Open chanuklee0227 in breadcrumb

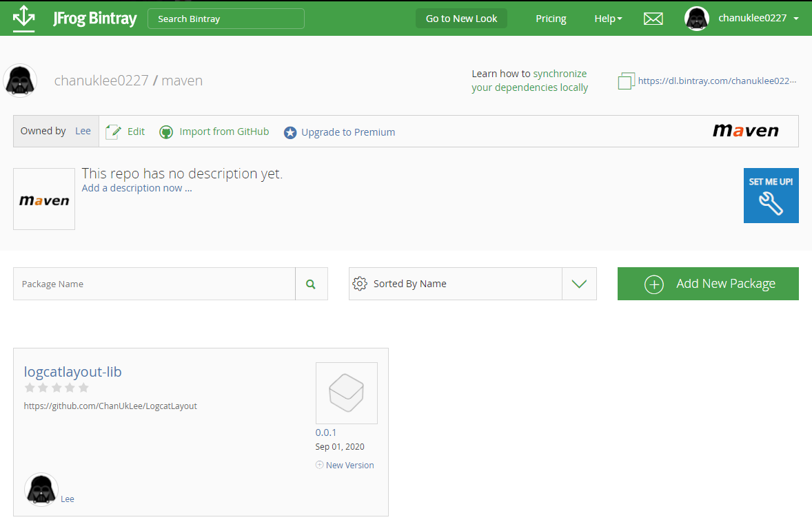tap(101, 81)
